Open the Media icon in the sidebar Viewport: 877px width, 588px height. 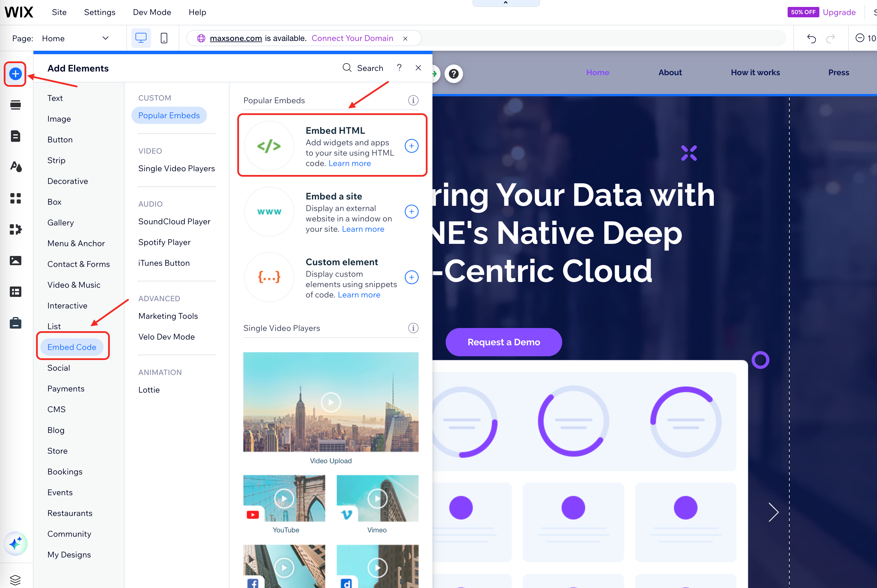coord(15,260)
